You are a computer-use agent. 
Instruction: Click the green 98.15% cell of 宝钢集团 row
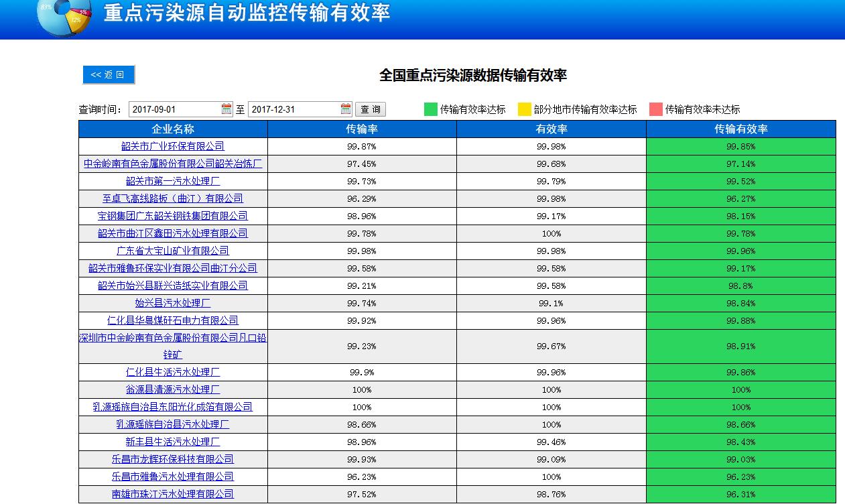coord(741,216)
